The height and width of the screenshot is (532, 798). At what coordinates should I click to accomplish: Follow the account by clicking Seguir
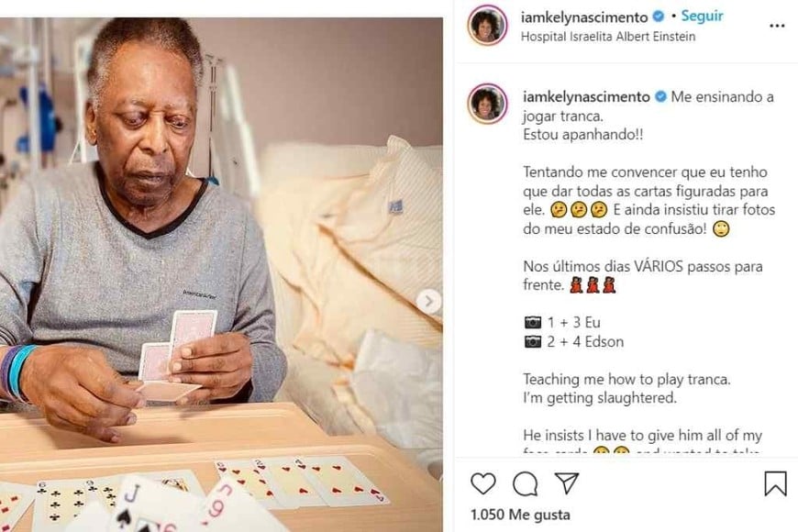tap(703, 17)
